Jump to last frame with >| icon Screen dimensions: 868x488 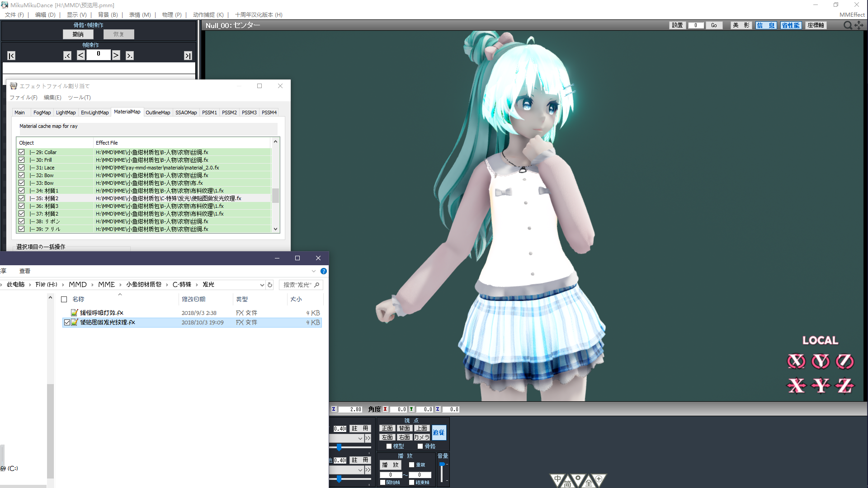[188, 56]
